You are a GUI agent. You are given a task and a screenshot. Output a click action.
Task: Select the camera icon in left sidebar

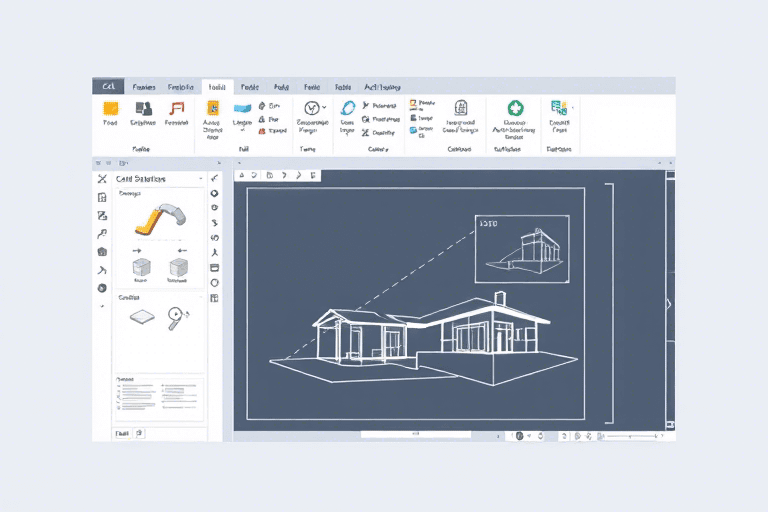[x=102, y=252]
